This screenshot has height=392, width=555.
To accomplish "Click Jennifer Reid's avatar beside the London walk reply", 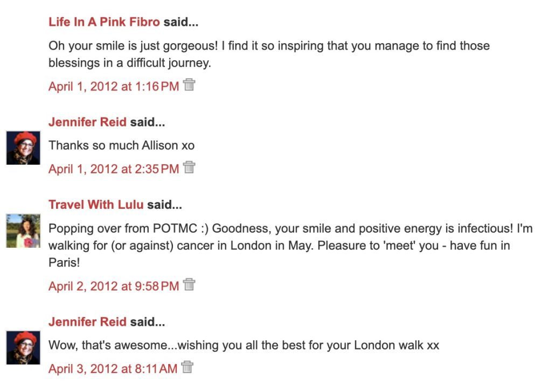I will [x=23, y=347].
